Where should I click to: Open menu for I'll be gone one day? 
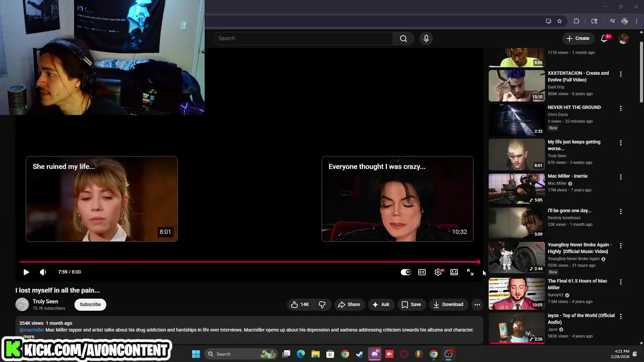pos(620,212)
